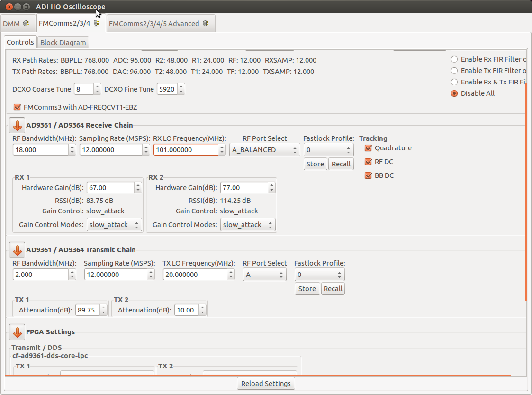Open the transmit chain Fastlock Profile dropdown

(320, 275)
